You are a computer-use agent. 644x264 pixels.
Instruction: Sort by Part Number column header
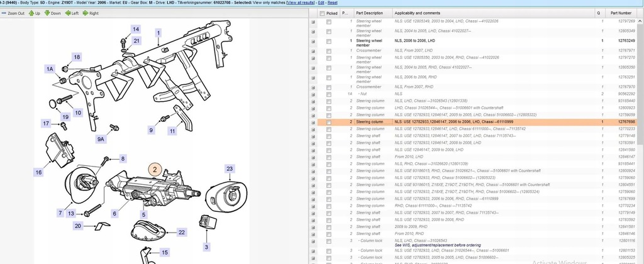(621, 13)
